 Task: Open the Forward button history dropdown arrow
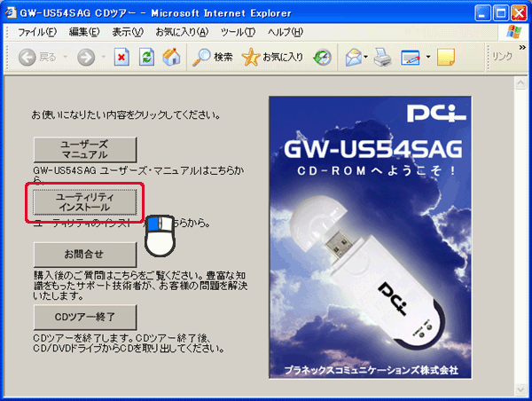pos(104,57)
